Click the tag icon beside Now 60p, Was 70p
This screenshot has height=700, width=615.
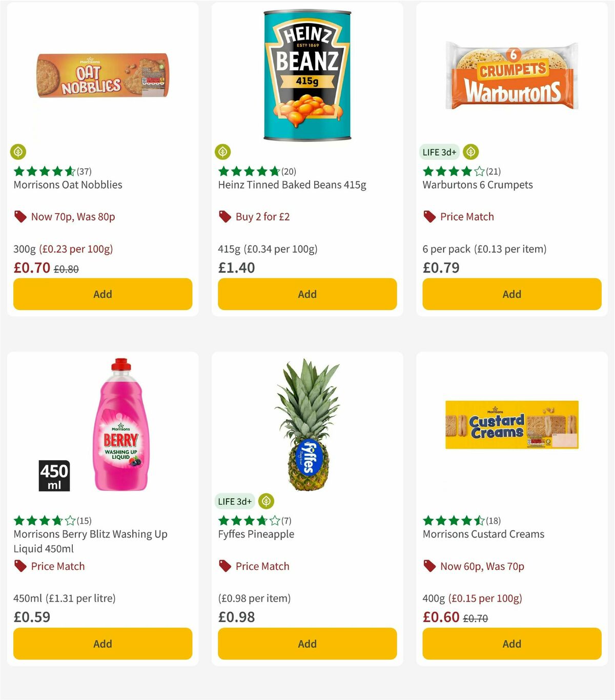click(x=429, y=566)
